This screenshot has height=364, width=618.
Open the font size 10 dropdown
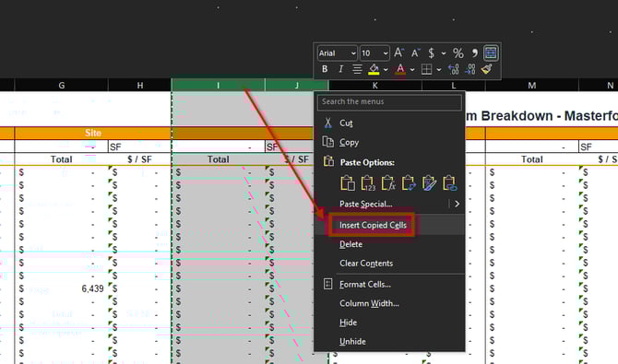374,53
